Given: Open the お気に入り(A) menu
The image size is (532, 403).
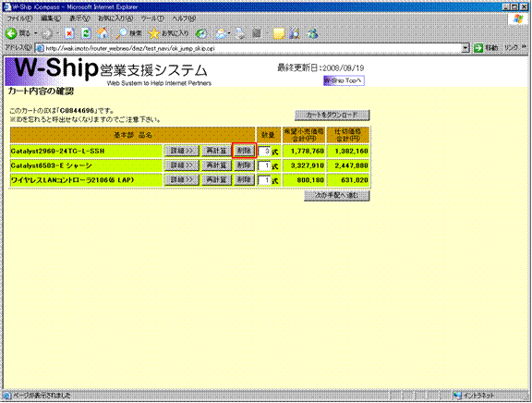Looking at the screenshot, I should 115,18.
